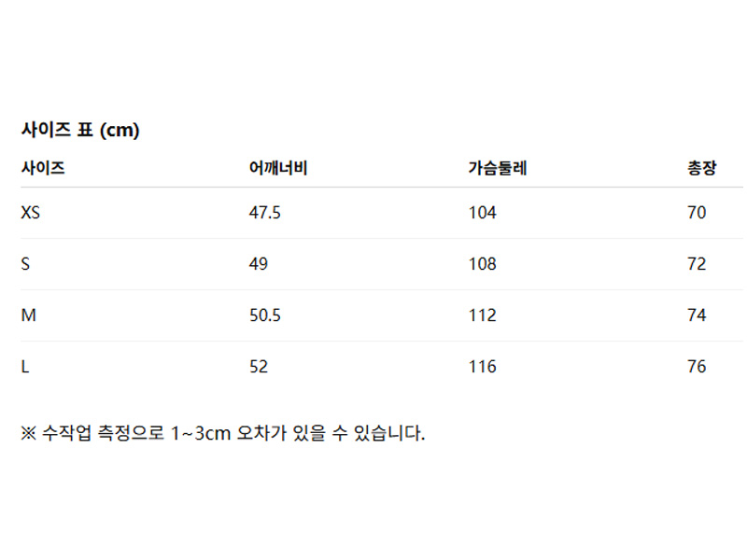The width and height of the screenshot is (747, 560).
Task: Select the L size row label
Action: 25,367
